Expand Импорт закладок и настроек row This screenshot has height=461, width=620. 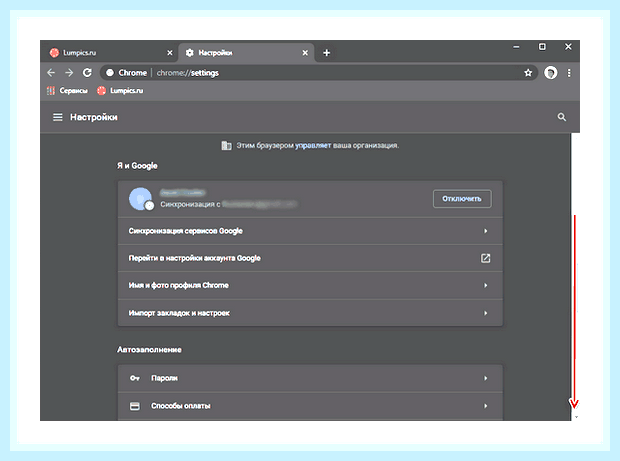coord(310,313)
